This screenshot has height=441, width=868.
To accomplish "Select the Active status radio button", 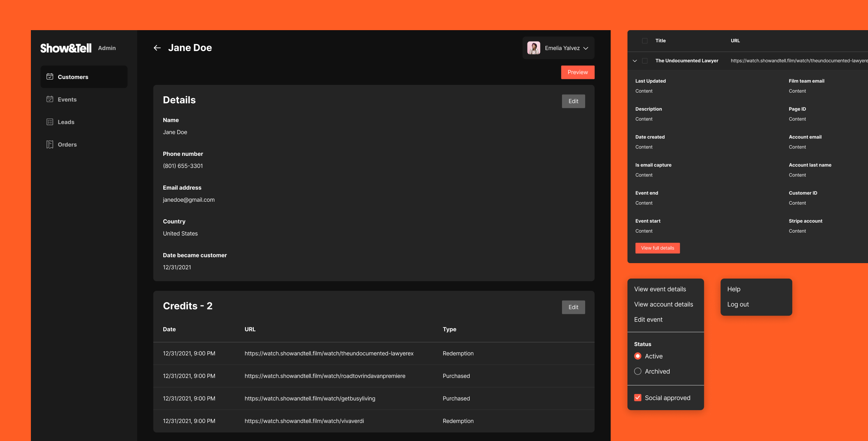I will click(x=638, y=356).
